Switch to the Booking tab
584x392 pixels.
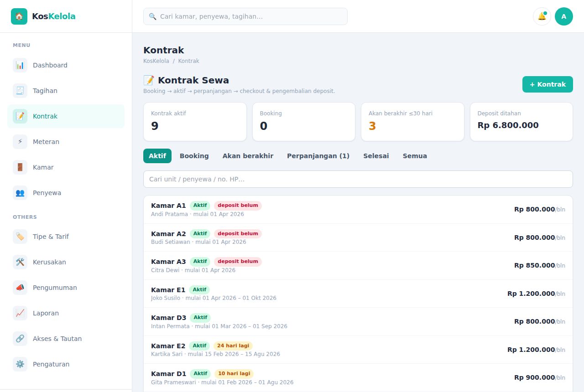pos(194,156)
